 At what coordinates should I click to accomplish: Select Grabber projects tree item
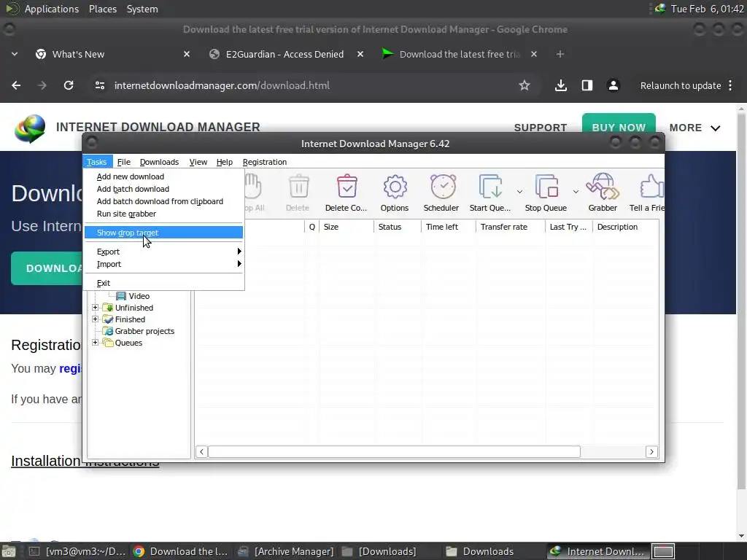(144, 331)
